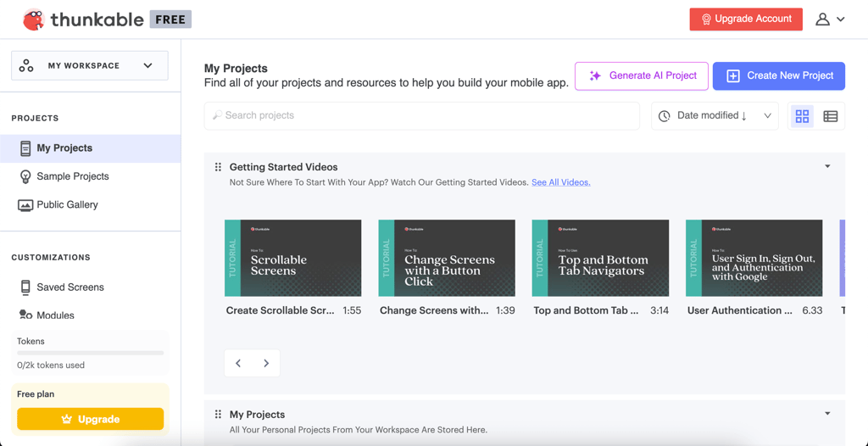Click the 'User Authentication ...' video title

739,311
